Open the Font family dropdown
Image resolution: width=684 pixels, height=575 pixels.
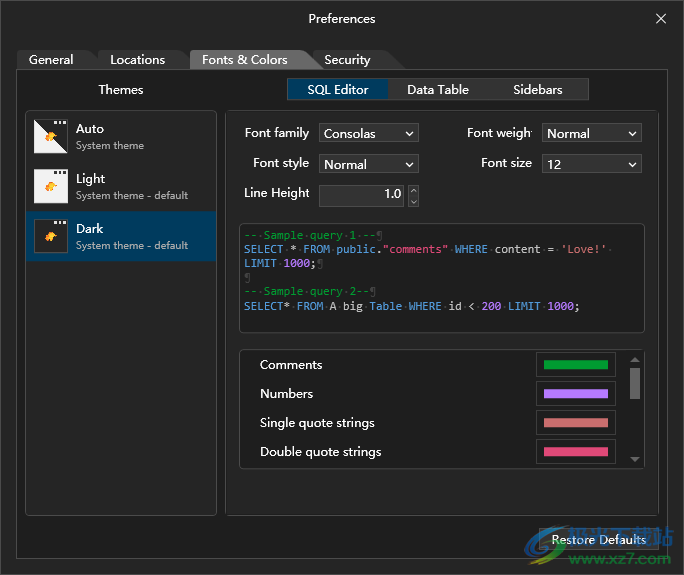pyautogui.click(x=369, y=133)
